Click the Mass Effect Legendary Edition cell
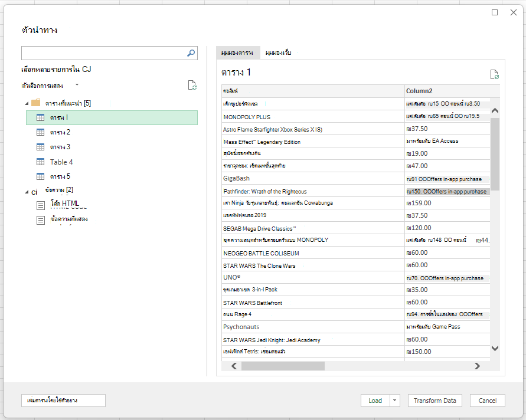Image resolution: width=526 pixels, height=420 pixels. pyautogui.click(x=313, y=142)
